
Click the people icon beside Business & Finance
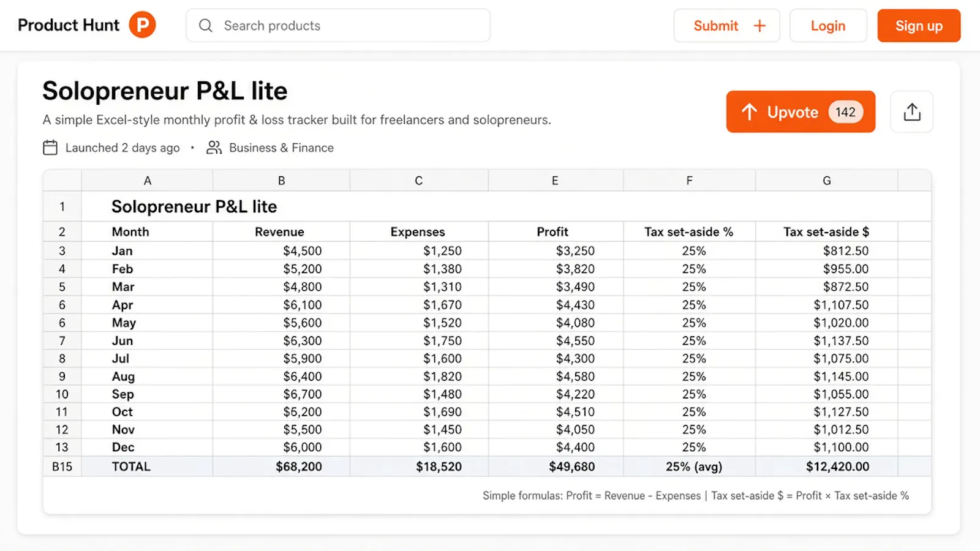(214, 148)
